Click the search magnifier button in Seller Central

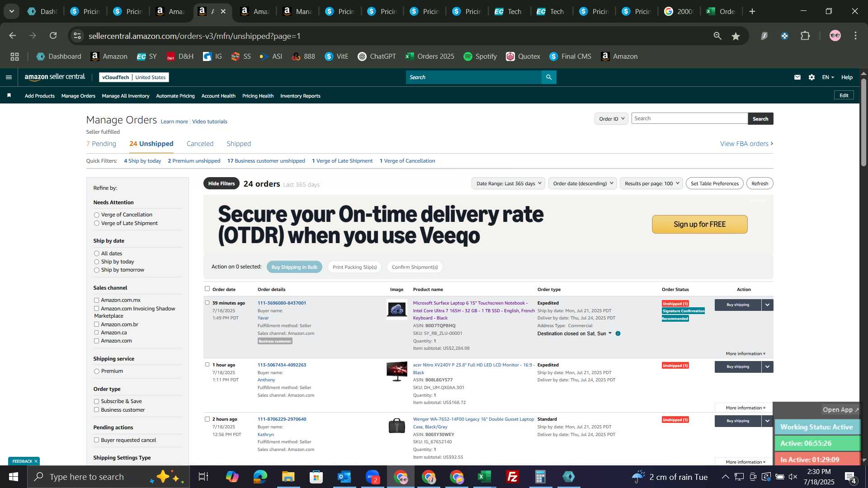[x=549, y=77]
